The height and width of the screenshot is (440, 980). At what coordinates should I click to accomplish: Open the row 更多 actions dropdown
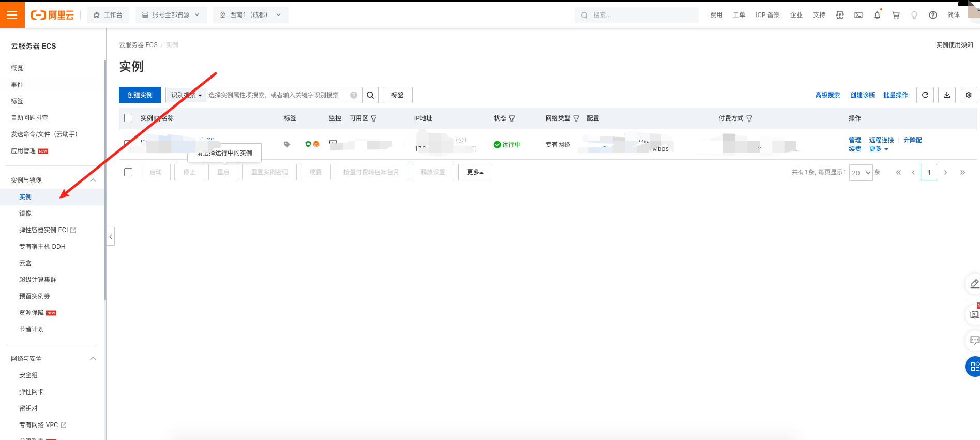878,149
